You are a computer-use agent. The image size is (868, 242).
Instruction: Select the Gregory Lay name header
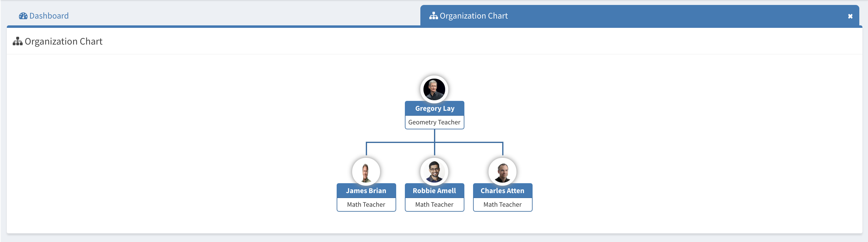click(434, 108)
